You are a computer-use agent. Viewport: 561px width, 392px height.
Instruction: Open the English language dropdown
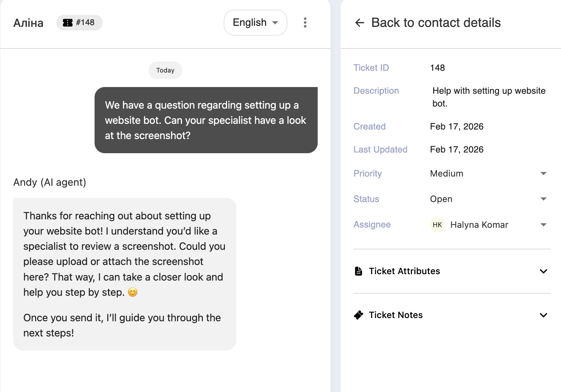[x=255, y=23]
